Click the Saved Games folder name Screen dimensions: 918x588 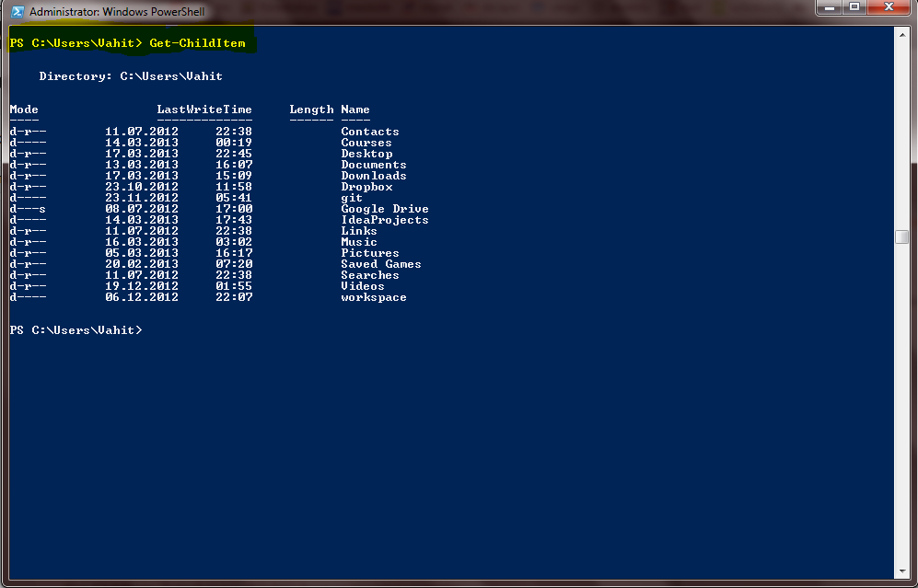(x=381, y=264)
